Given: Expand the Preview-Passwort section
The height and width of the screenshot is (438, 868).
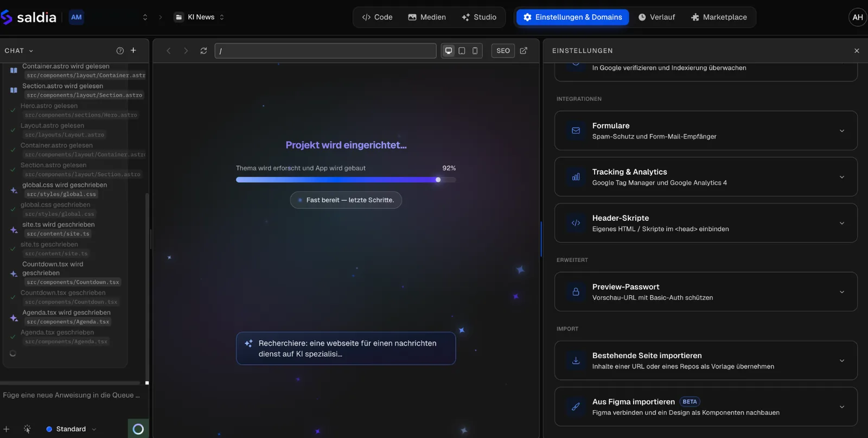Looking at the screenshot, I should pyautogui.click(x=706, y=292).
